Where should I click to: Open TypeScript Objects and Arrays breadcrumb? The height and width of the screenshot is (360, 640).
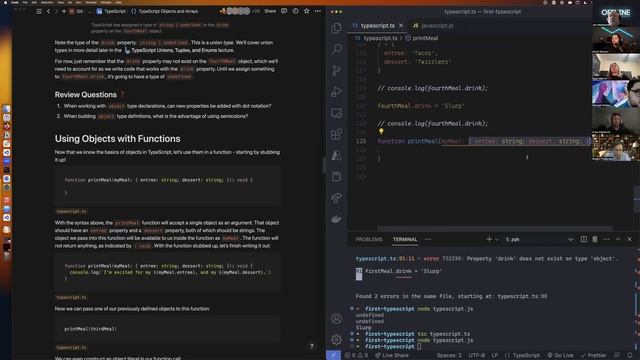pyautogui.click(x=164, y=11)
